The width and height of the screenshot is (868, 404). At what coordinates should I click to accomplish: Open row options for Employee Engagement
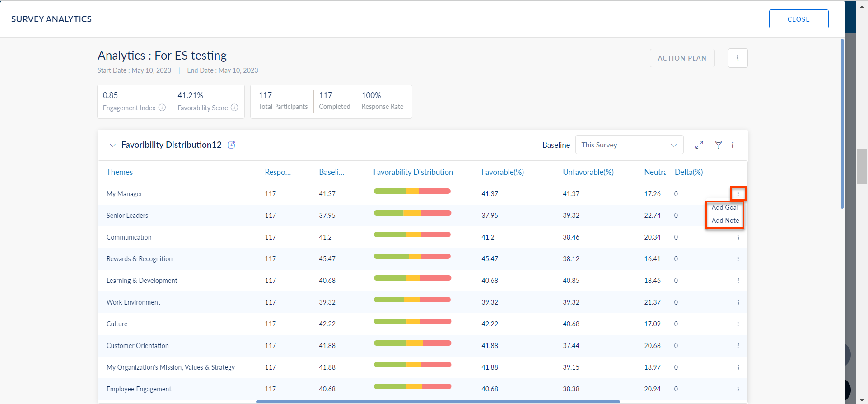(x=738, y=389)
